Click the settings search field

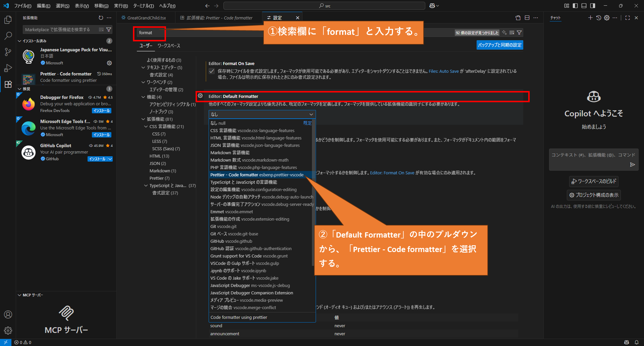point(295,33)
